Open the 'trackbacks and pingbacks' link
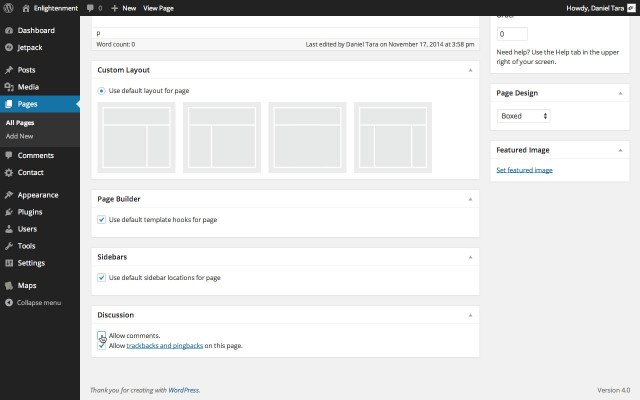This screenshot has width=640, height=400. [164, 345]
